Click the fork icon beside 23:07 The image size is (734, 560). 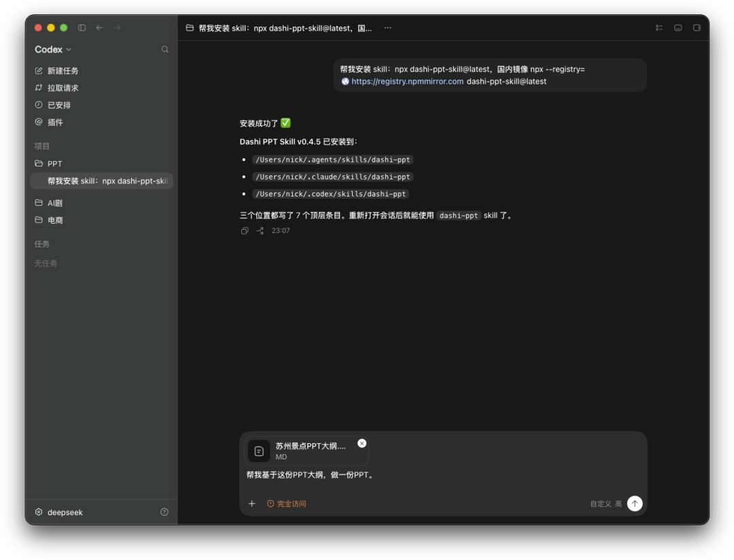pyautogui.click(x=260, y=230)
